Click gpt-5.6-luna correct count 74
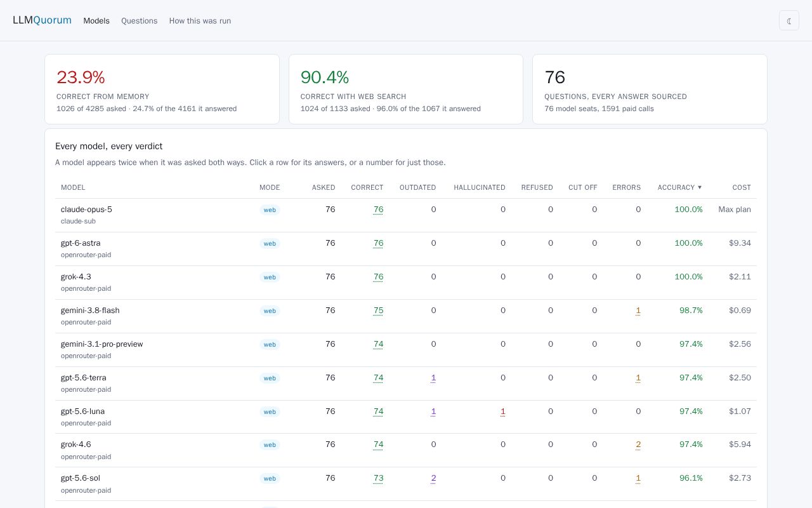 pos(378,411)
